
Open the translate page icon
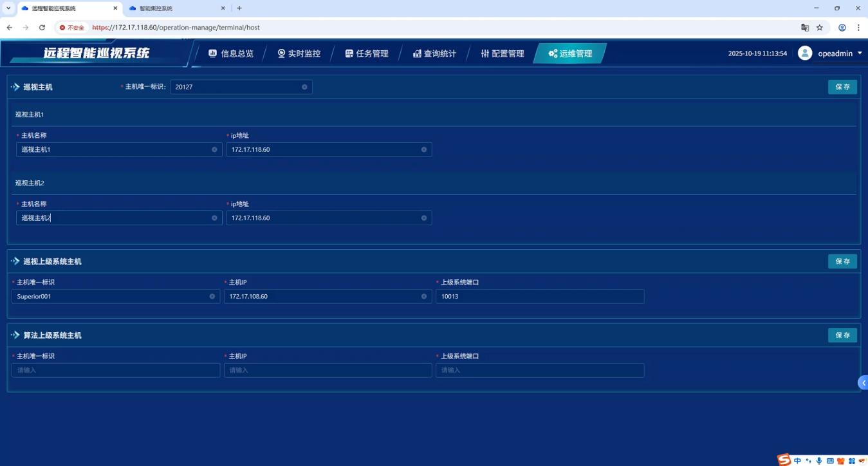coord(804,28)
